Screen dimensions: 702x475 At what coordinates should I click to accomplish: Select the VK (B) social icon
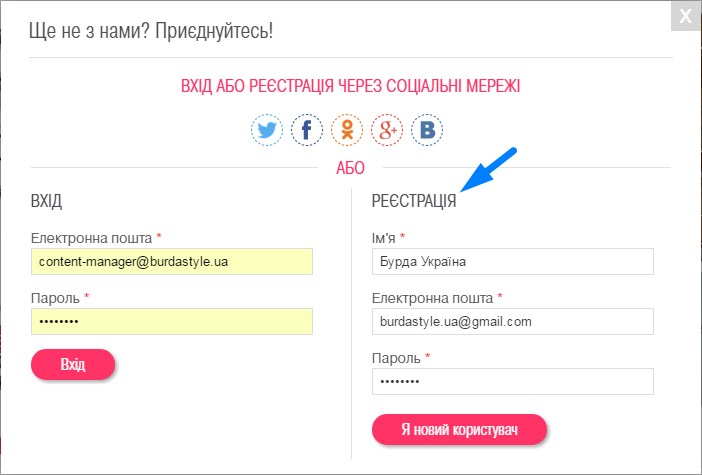pos(427,130)
